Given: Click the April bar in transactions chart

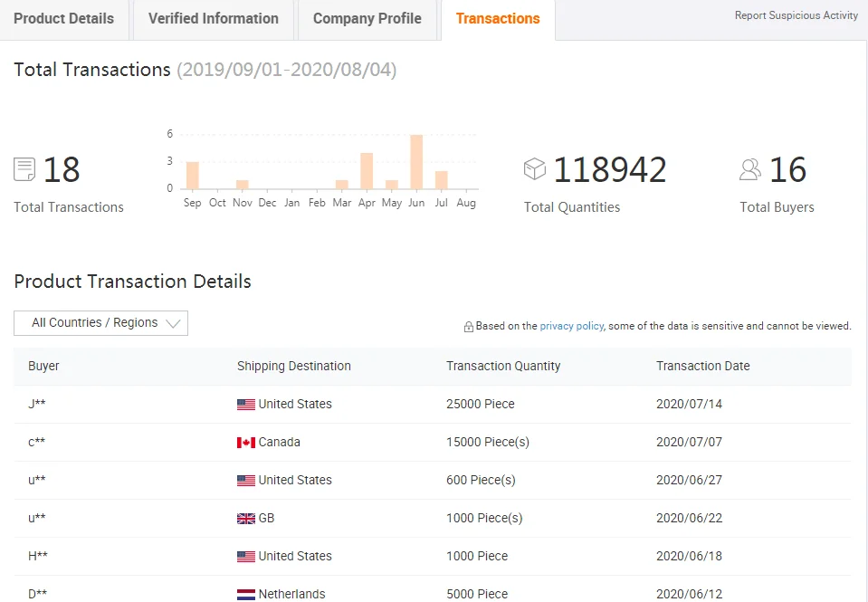Looking at the screenshot, I should point(367,171).
